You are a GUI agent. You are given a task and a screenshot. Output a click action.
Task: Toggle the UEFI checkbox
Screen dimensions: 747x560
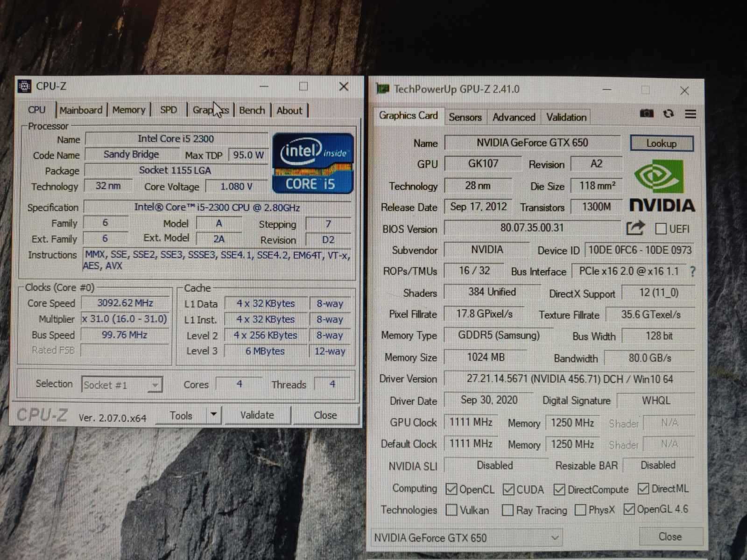(x=661, y=229)
